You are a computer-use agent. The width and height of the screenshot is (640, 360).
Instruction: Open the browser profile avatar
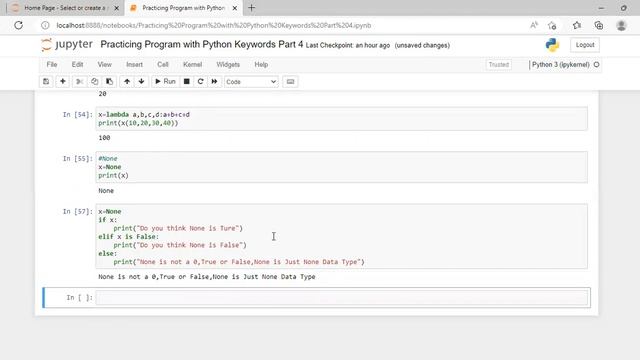pyautogui.click(x=621, y=25)
